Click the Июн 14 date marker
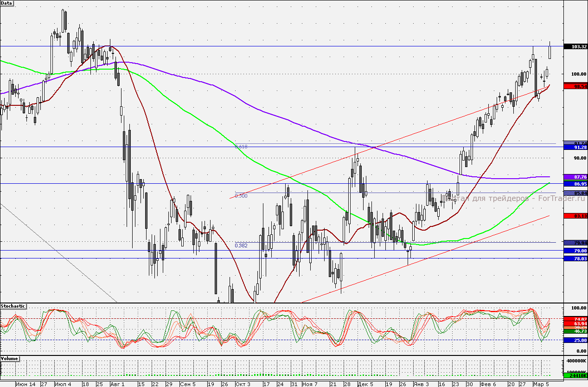This screenshot has height=387, width=588. coord(26,384)
